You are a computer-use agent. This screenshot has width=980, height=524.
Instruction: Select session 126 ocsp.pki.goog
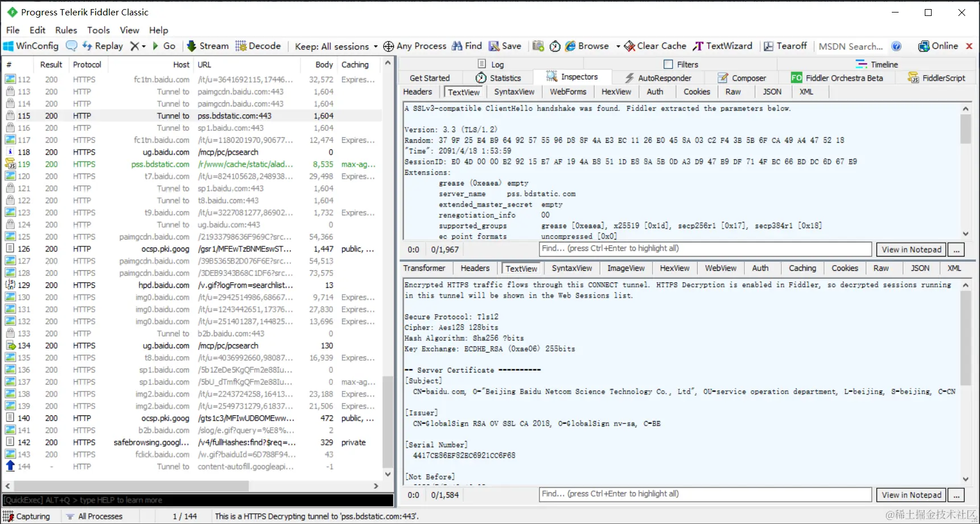(192, 249)
